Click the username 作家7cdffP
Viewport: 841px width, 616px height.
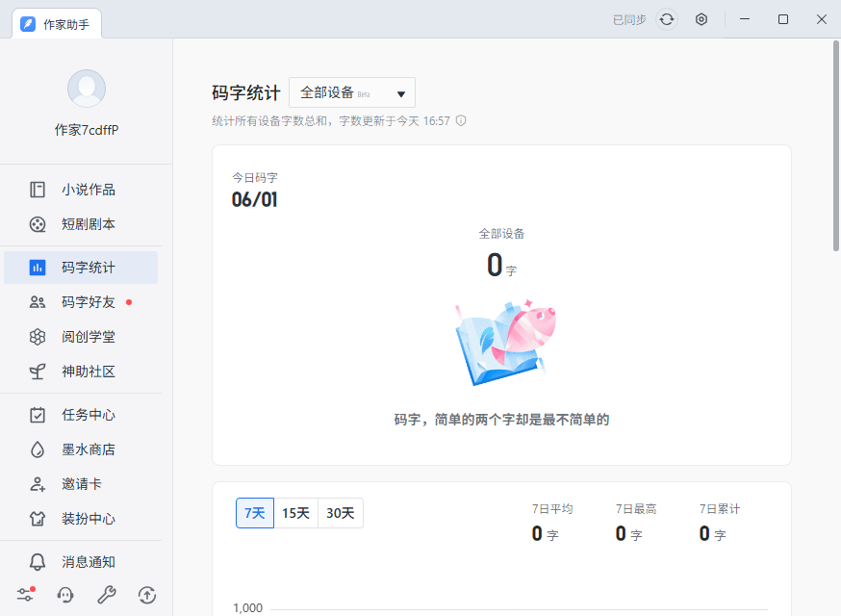(87, 130)
